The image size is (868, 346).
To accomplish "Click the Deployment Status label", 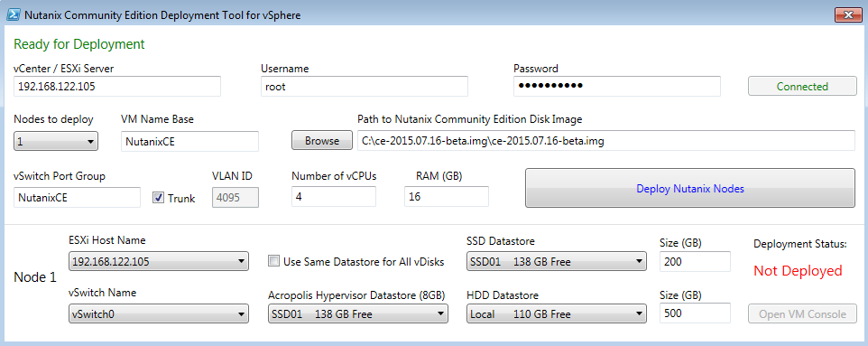I will pyautogui.click(x=800, y=243).
